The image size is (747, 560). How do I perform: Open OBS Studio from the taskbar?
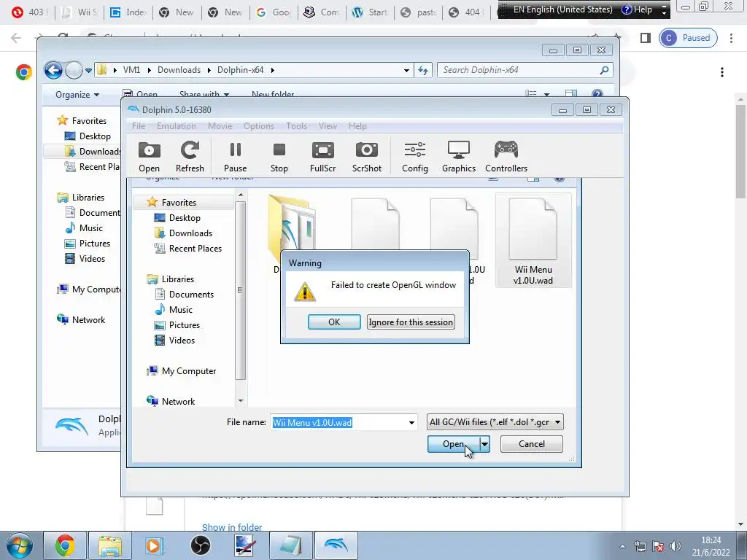[x=201, y=545]
